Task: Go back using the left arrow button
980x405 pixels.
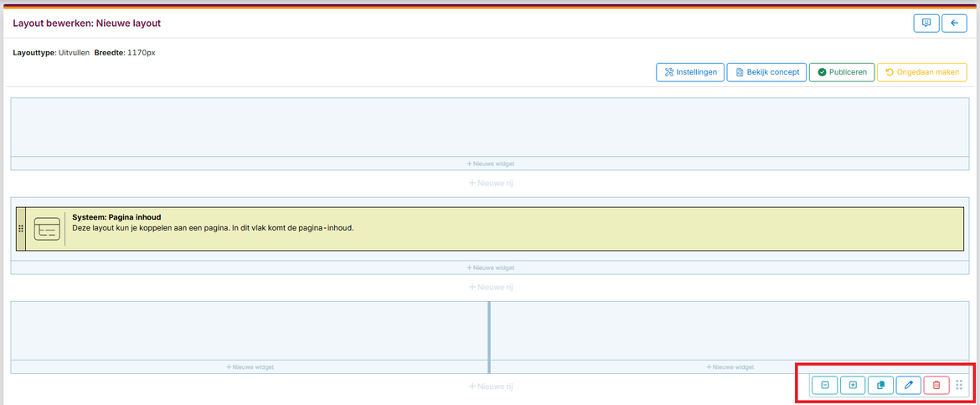Action: (x=954, y=23)
